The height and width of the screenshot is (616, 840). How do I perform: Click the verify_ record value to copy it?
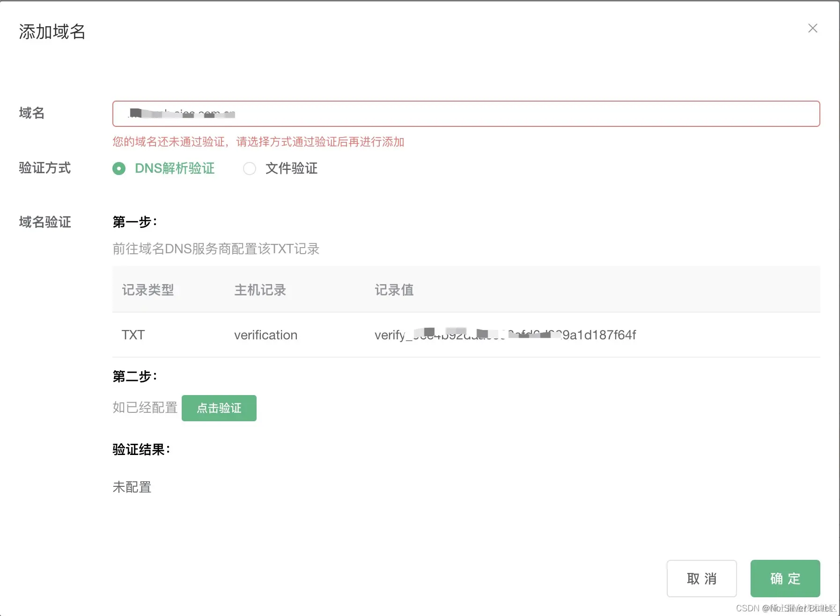pos(505,335)
